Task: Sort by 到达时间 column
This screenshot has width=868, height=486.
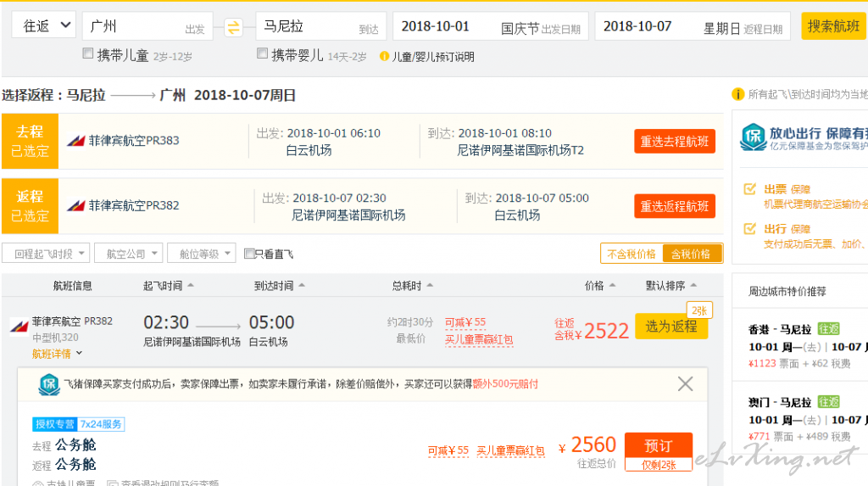Action: tap(280, 285)
